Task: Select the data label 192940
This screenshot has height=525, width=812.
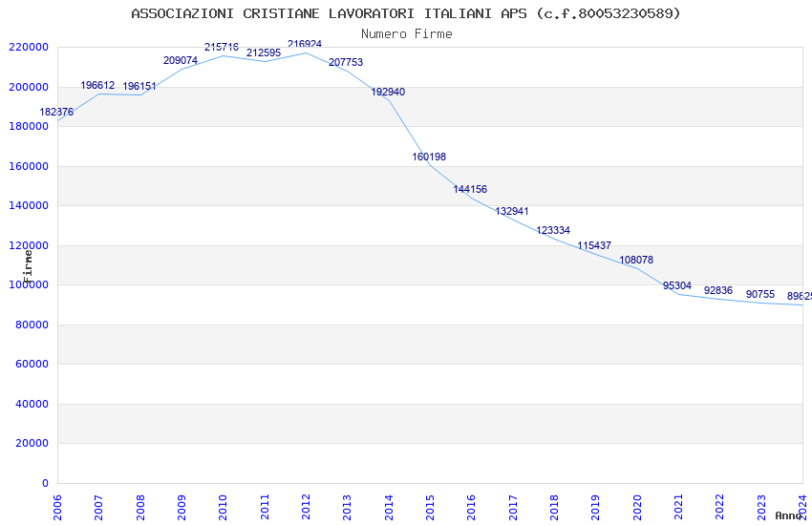Action: coord(388,92)
